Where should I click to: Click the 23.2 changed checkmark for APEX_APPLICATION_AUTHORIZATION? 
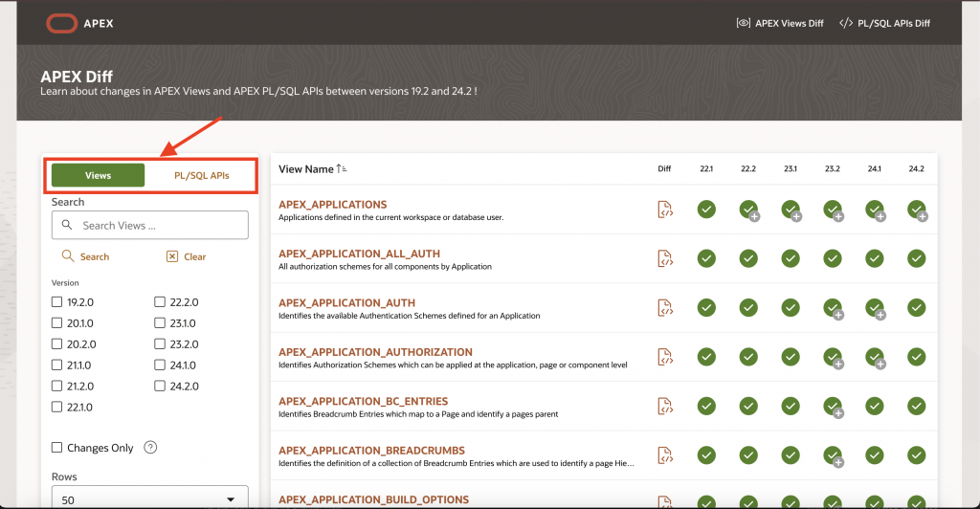[x=833, y=357]
